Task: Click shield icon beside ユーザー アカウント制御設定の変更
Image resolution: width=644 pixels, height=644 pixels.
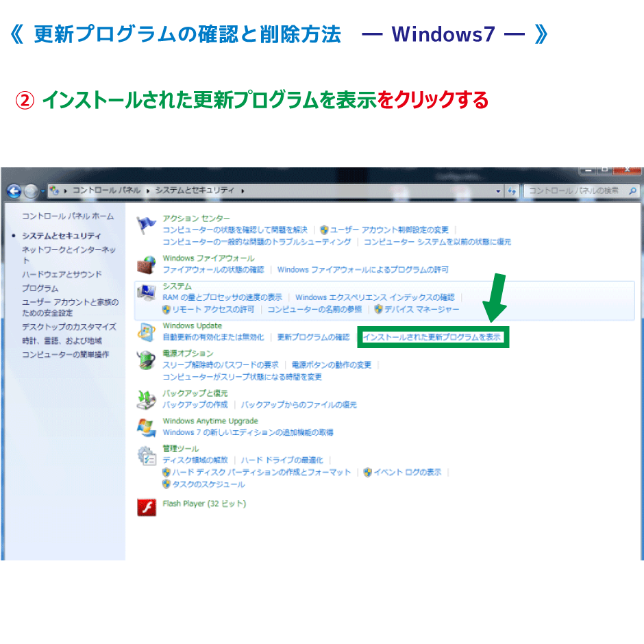Action: [x=324, y=230]
